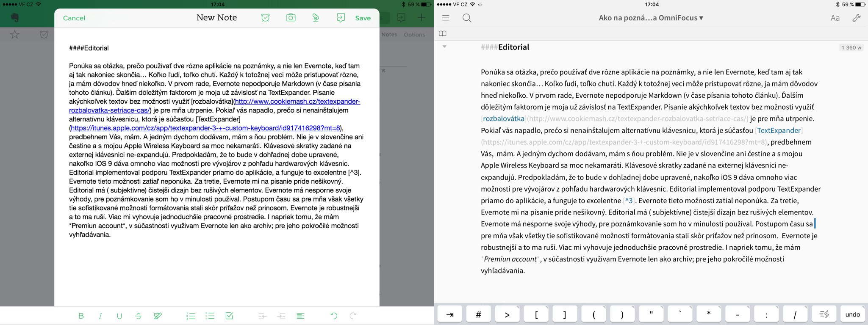This screenshot has height=325, width=868.
Task: Tap the audio recording icon in New Note header
Action: point(316,18)
